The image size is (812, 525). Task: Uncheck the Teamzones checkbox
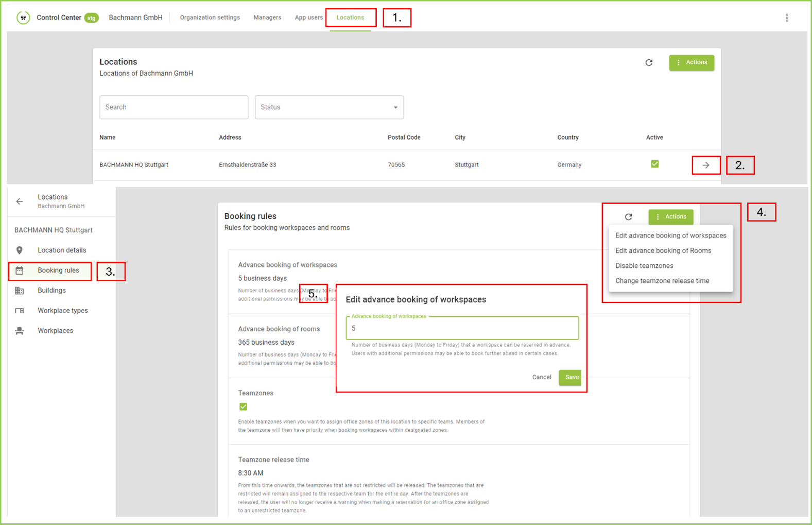pos(244,407)
